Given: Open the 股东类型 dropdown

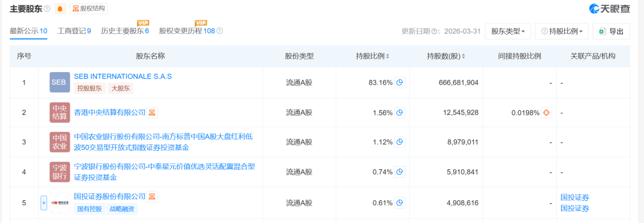Looking at the screenshot, I should coord(507,31).
